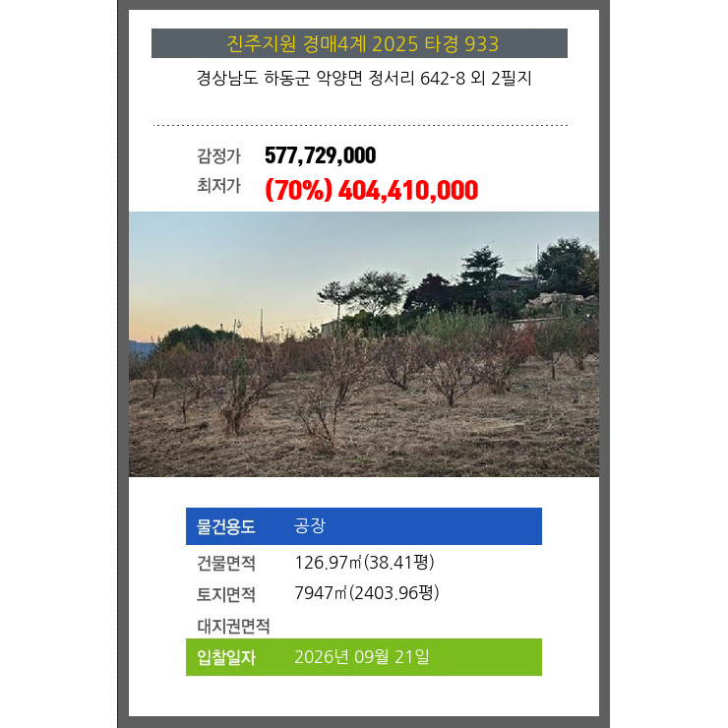The image size is (728, 728).
Task: Open the orchard property photo
Action: [364, 344]
